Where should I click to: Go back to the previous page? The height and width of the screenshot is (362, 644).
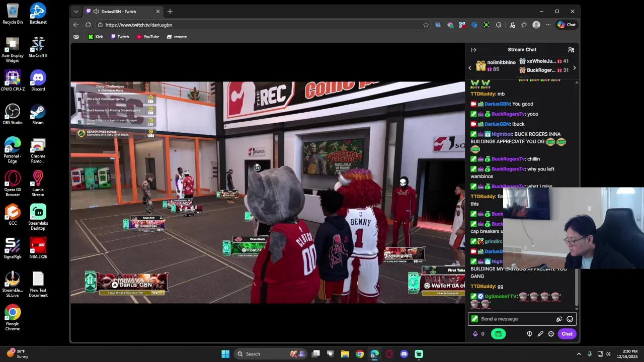click(x=76, y=25)
